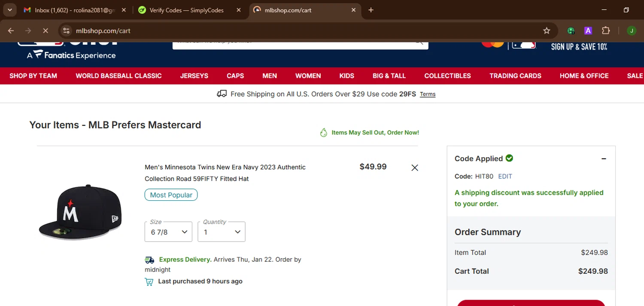The width and height of the screenshot is (644, 306).
Task: Restore down the Chrome window
Action: [x=626, y=10]
